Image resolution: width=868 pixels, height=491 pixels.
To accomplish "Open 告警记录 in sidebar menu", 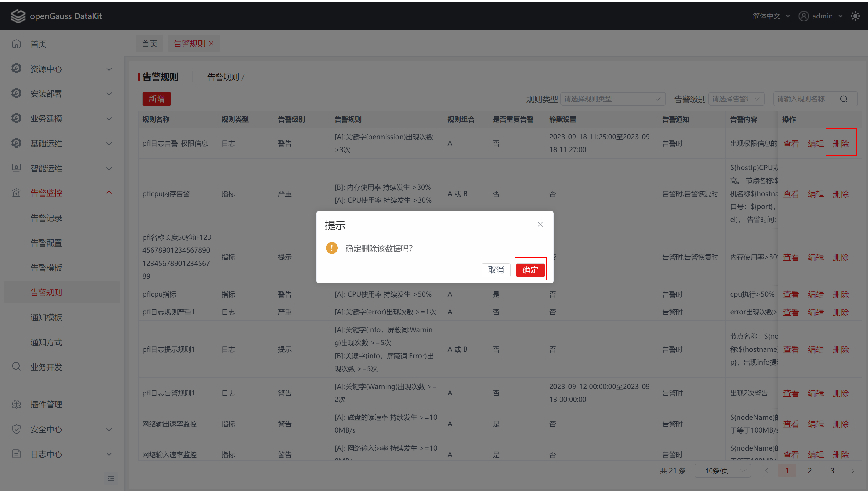I will [46, 218].
